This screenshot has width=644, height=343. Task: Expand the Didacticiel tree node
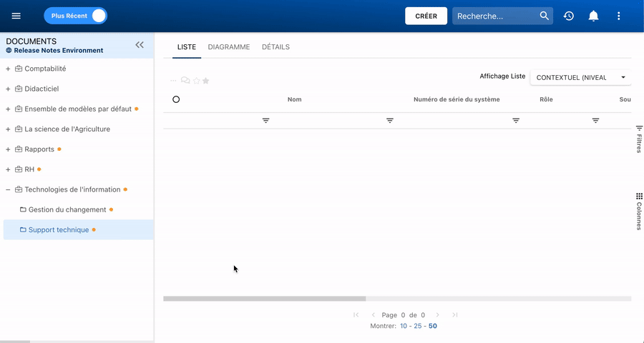point(8,89)
